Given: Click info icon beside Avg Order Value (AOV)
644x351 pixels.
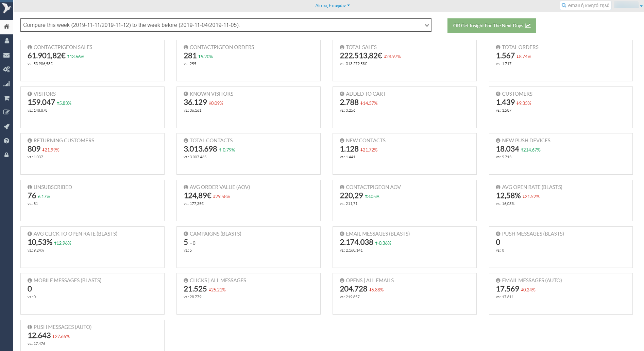Looking at the screenshot, I should (x=186, y=187).
